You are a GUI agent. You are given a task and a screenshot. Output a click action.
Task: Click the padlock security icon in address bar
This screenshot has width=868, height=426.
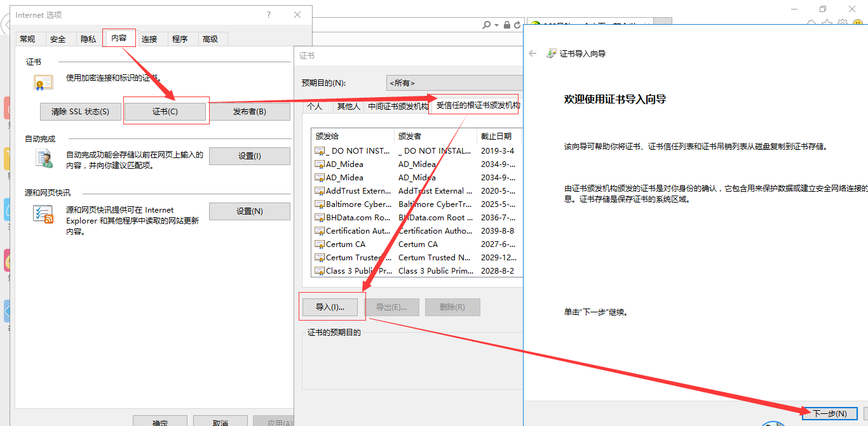click(507, 25)
